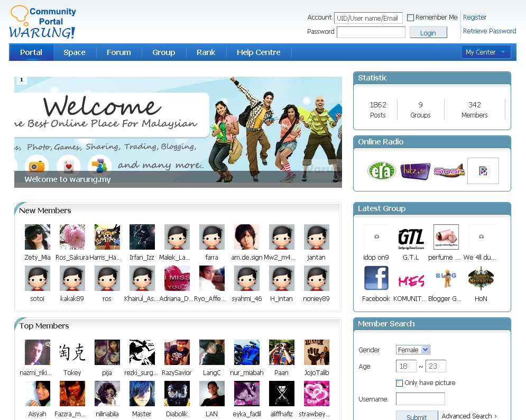This screenshot has height=420, width=526.
Task: Select slide 1 banner indicator
Action: [x=22, y=80]
